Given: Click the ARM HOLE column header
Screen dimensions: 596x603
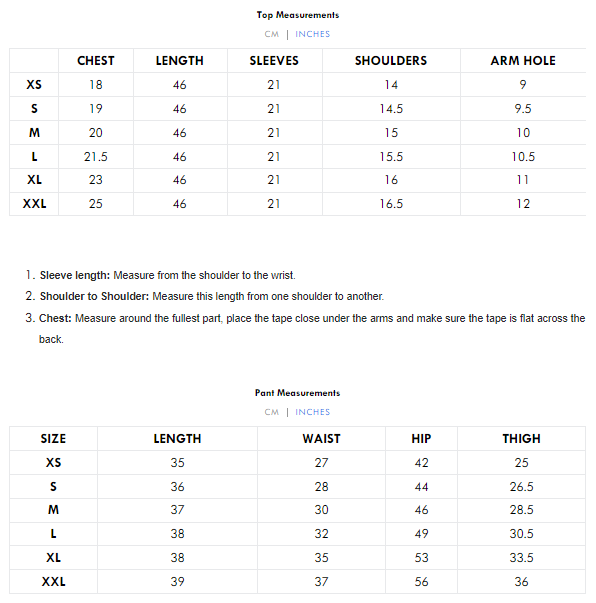Looking at the screenshot, I should [523, 61].
